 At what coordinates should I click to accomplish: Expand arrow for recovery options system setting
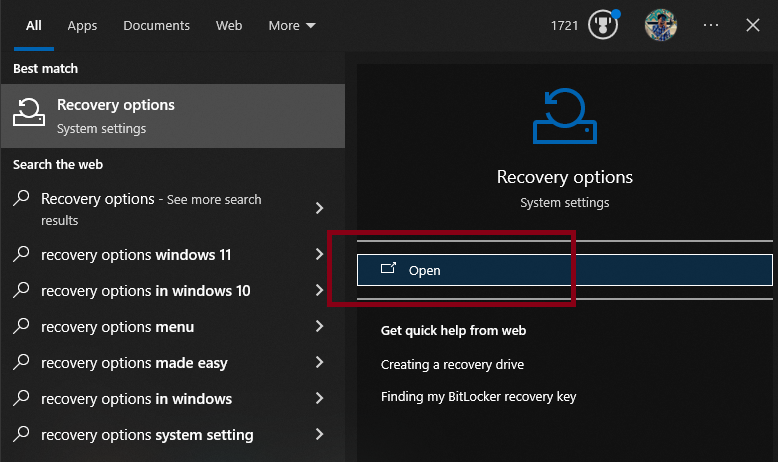(320, 434)
